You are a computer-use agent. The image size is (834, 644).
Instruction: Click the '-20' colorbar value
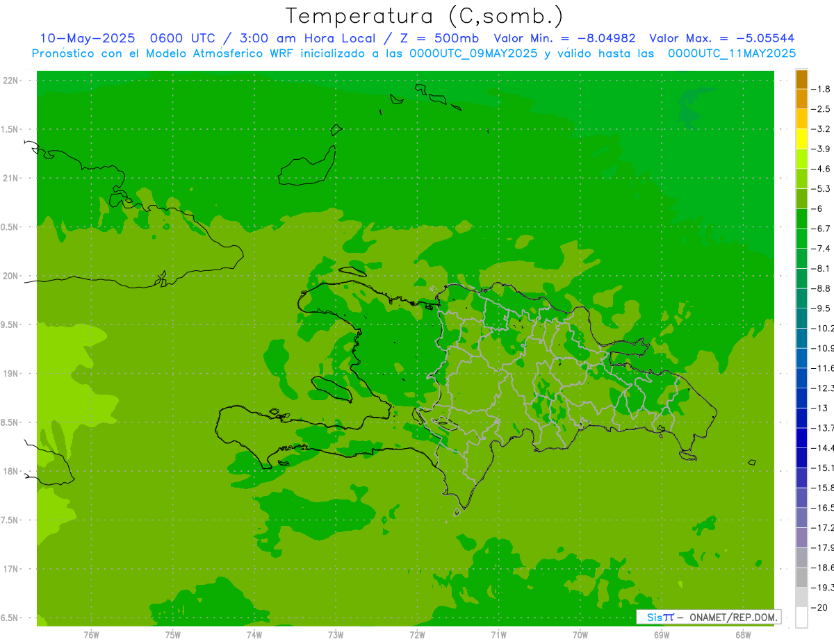pos(819,608)
